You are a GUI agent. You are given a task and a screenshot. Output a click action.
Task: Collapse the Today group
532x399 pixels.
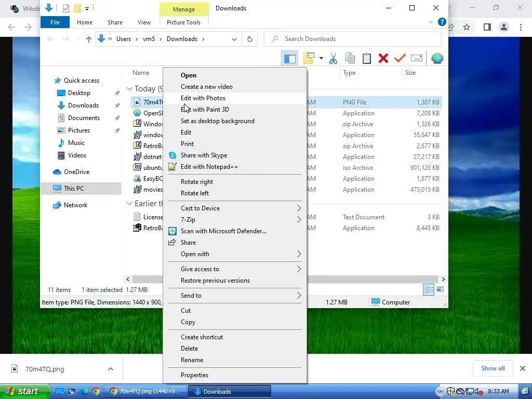coord(129,88)
